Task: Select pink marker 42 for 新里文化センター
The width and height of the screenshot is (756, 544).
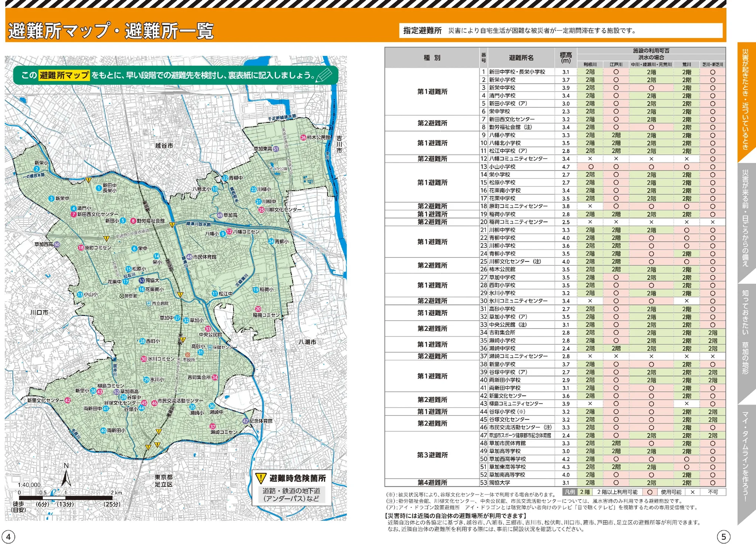Action: (67, 400)
